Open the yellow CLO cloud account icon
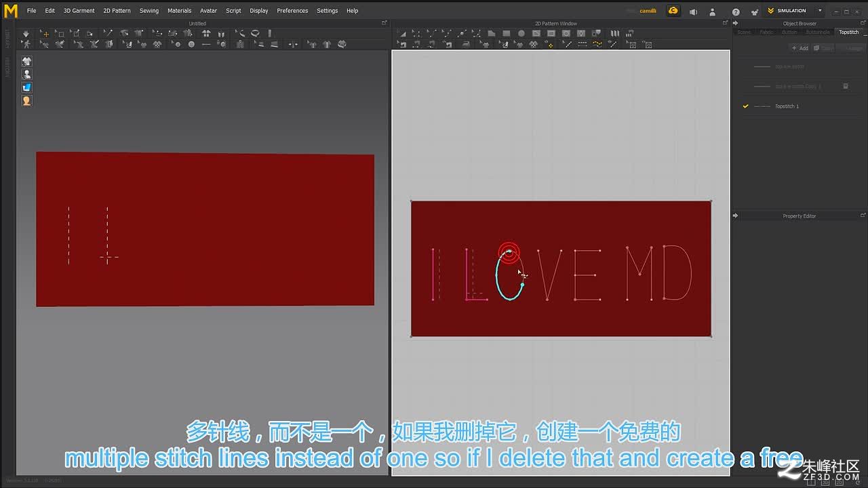The height and width of the screenshot is (488, 868). pyautogui.click(x=673, y=11)
